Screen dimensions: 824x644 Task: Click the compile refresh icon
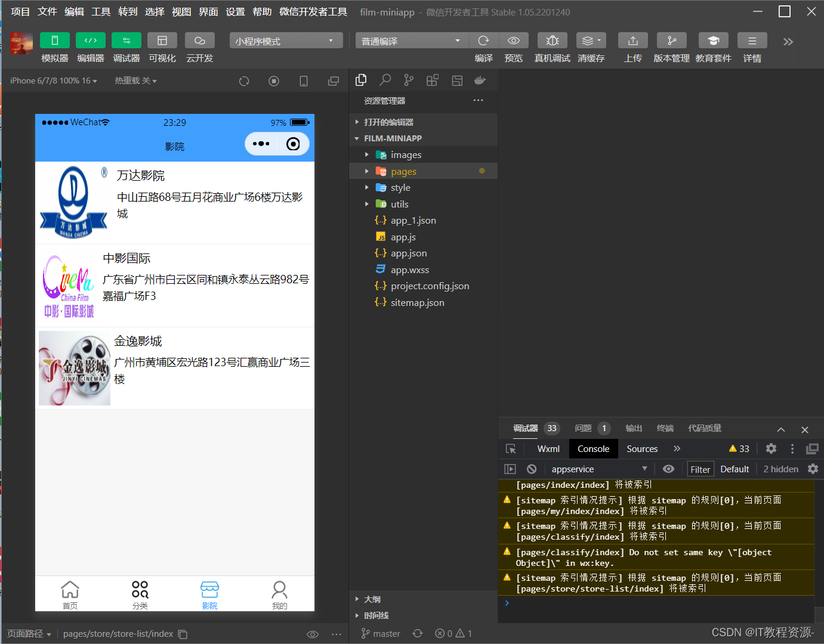pyautogui.click(x=484, y=41)
